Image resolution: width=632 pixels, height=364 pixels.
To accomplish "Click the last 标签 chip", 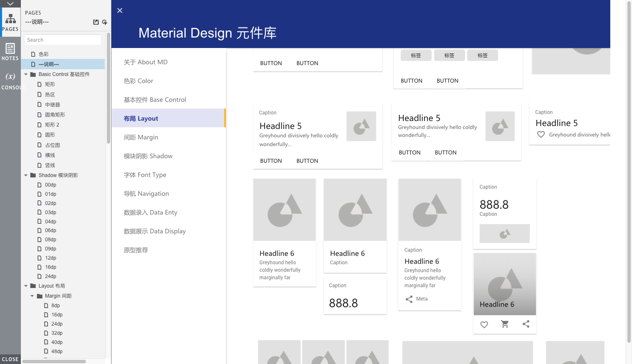I will (x=483, y=56).
